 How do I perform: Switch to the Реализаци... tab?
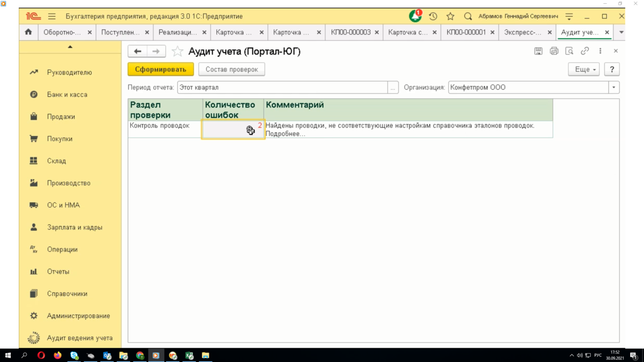178,32
